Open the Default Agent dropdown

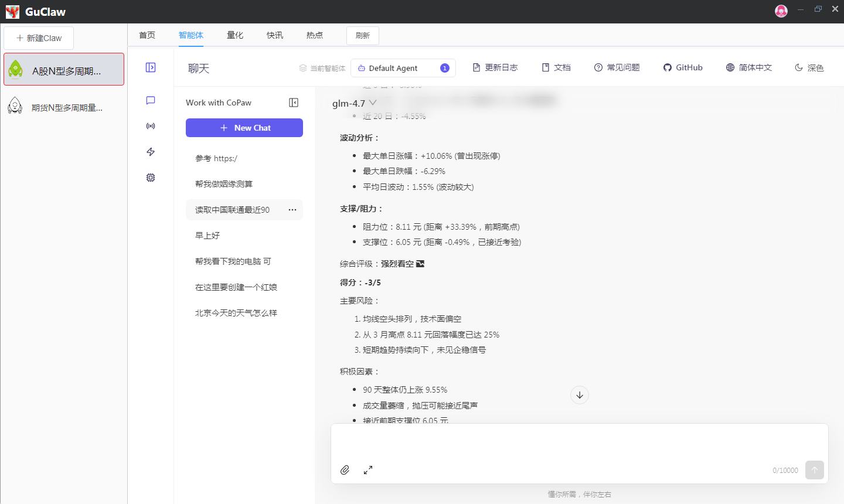pyautogui.click(x=403, y=68)
